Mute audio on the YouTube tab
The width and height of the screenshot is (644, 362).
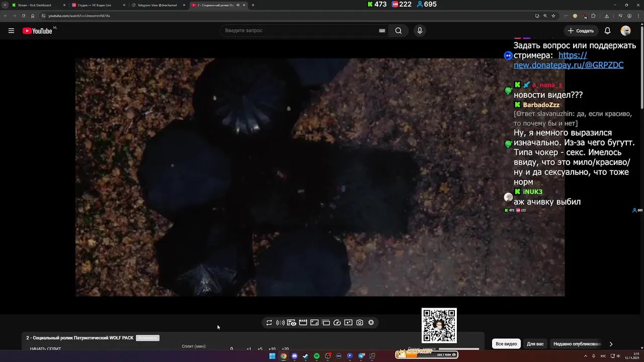238,5
